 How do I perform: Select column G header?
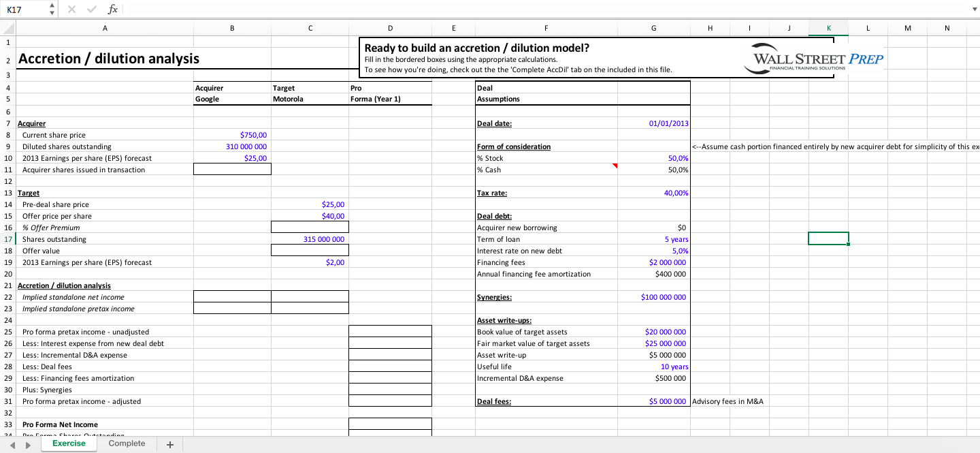pos(653,28)
